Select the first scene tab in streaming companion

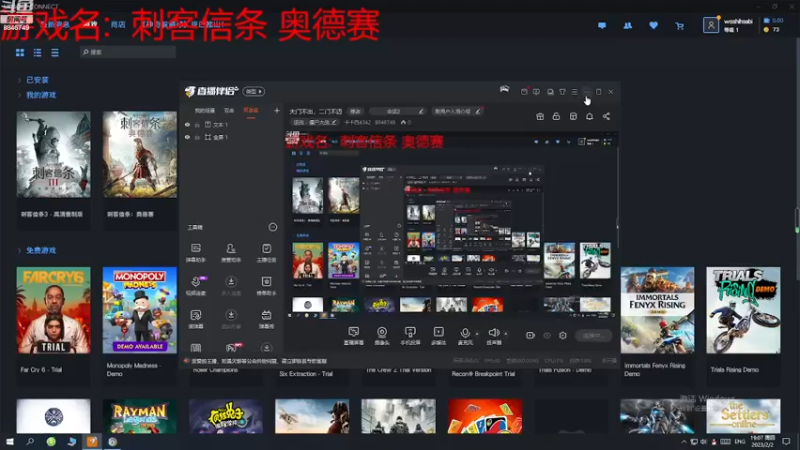pyautogui.click(x=205, y=111)
